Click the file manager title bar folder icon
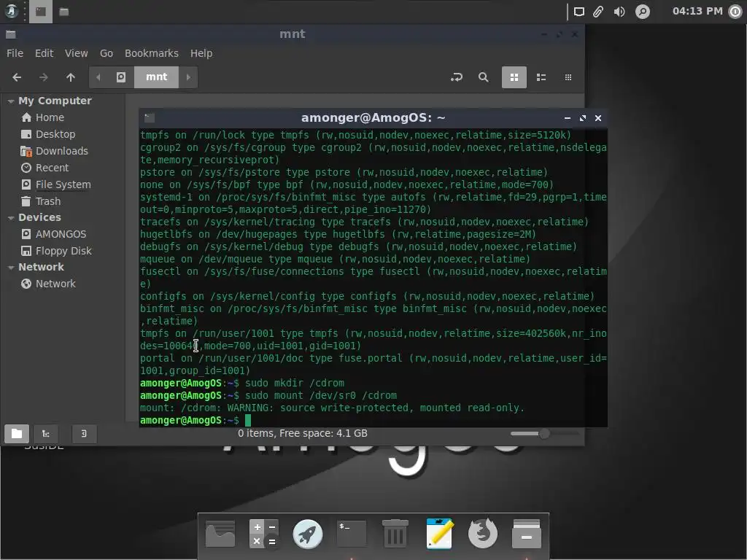Screen dimensions: 747x560 (x=11, y=34)
